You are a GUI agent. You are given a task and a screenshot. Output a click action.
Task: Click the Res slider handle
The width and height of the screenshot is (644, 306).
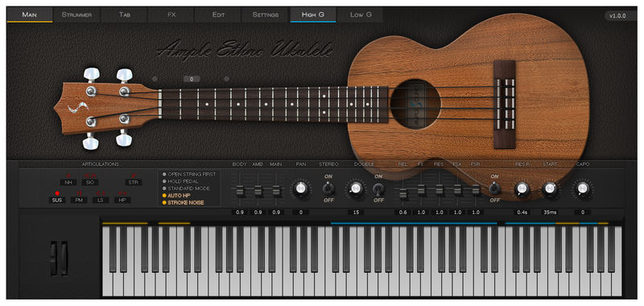[440, 190]
